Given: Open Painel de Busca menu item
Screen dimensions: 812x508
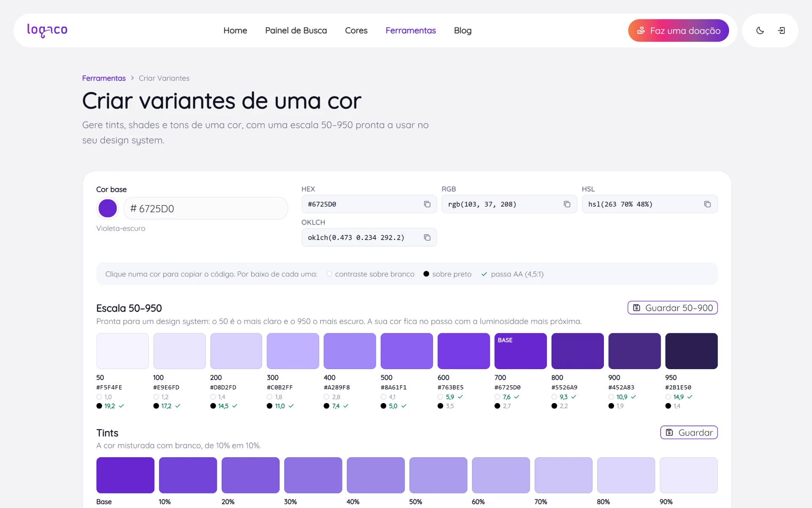Looking at the screenshot, I should (296, 30).
